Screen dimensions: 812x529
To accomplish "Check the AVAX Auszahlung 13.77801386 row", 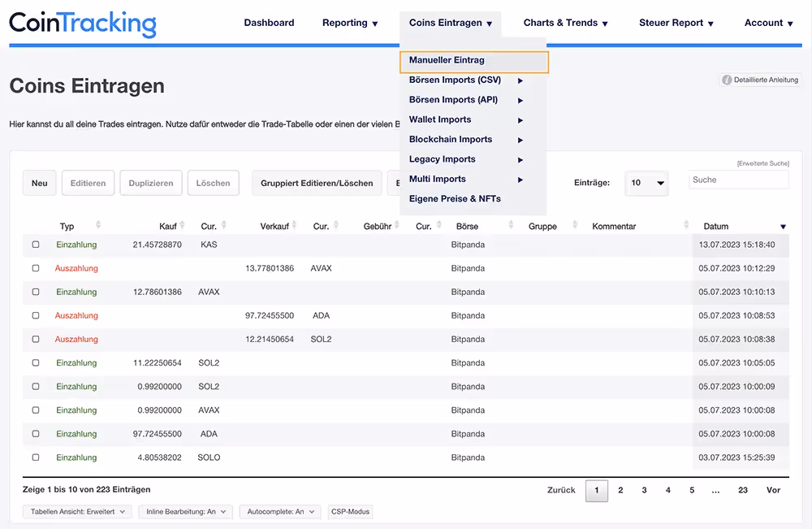I will coord(36,268).
